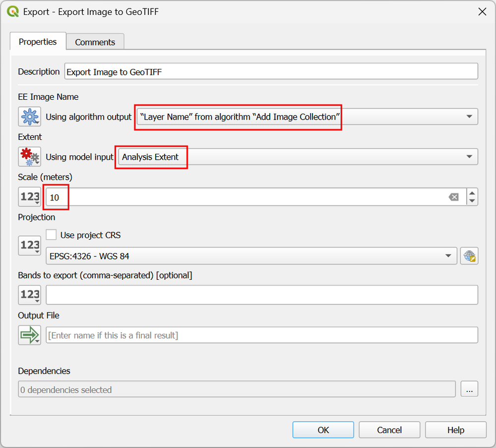The height and width of the screenshot is (448, 496).
Task: Switch to the Comments tab
Action: tap(95, 42)
